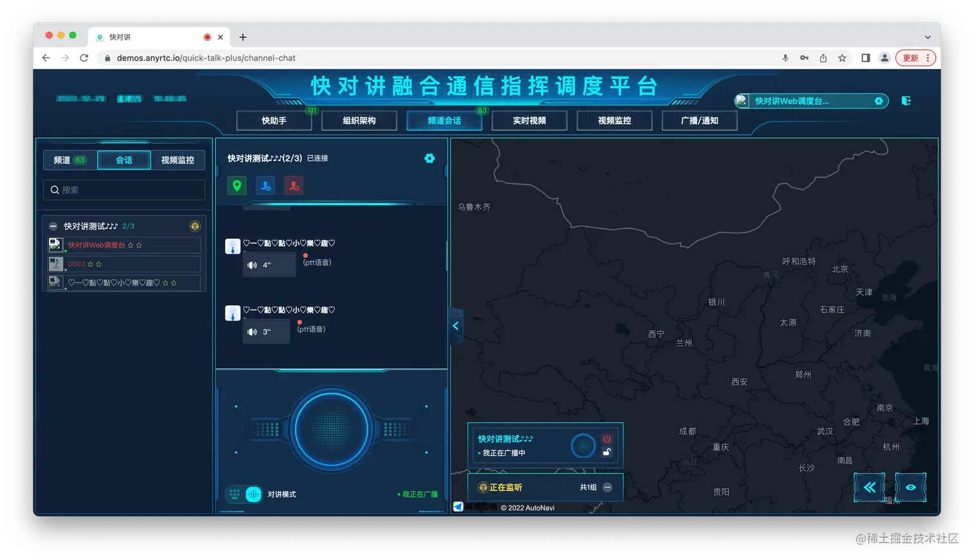Image resolution: width=974 pixels, height=560 pixels.
Task: Open the 广播/通知 tab
Action: pyautogui.click(x=699, y=120)
